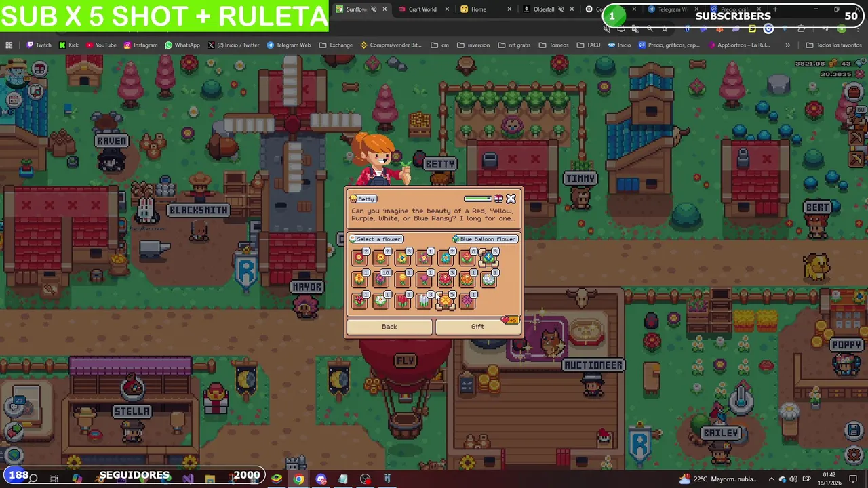The width and height of the screenshot is (868, 488).
Task: Open the YouTube bookmark
Action: [101, 45]
